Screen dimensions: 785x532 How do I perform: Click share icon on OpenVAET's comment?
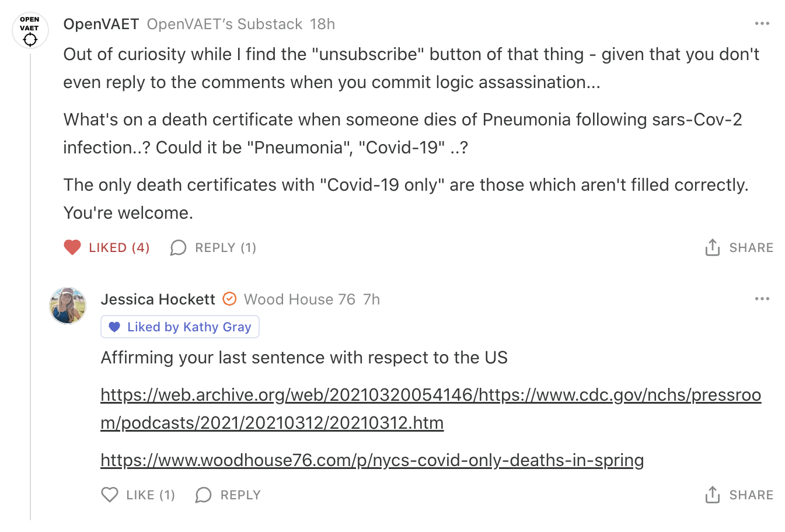(712, 248)
